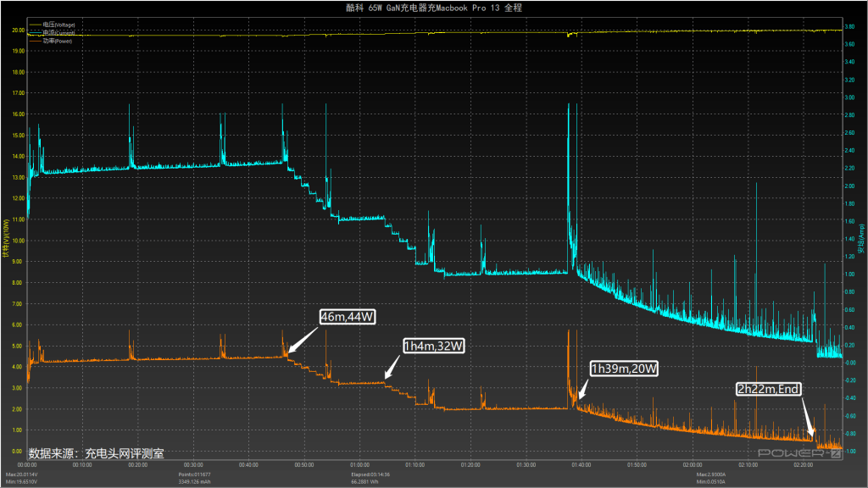Viewport: 868px width, 488px height.
Task: Click the chart title "酷科 65W GaN充电器充Macbook Pro 13 全程"
Action: [434, 8]
